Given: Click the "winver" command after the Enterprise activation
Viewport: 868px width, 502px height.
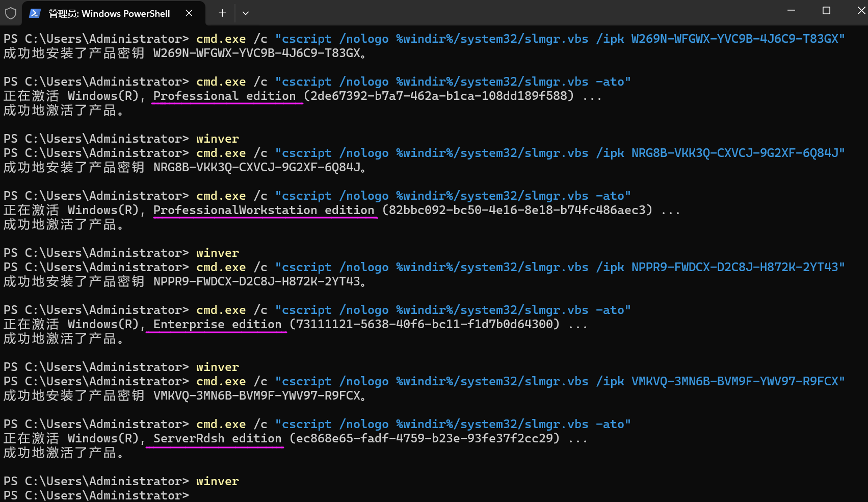Looking at the screenshot, I should pyautogui.click(x=218, y=367).
